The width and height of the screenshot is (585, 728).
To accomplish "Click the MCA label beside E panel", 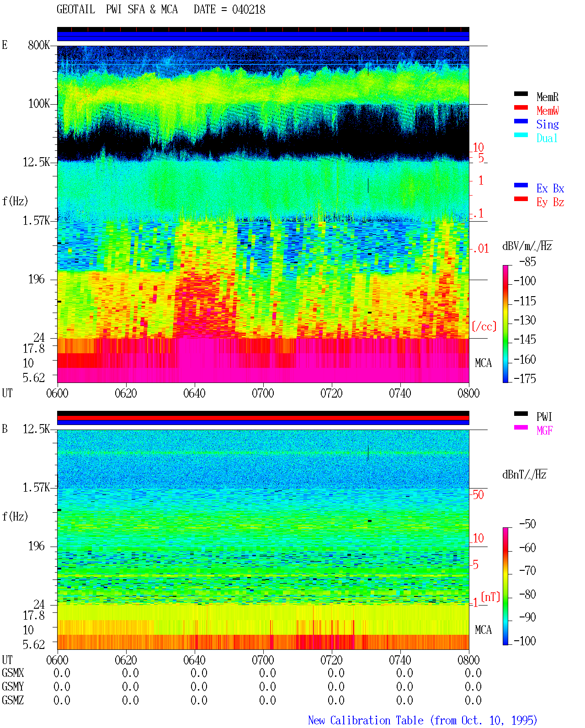I will [x=483, y=363].
